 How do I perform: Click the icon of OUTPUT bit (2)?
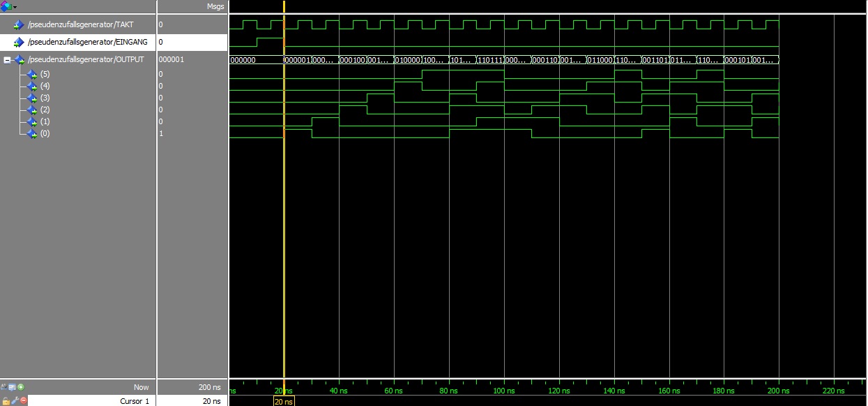point(31,110)
